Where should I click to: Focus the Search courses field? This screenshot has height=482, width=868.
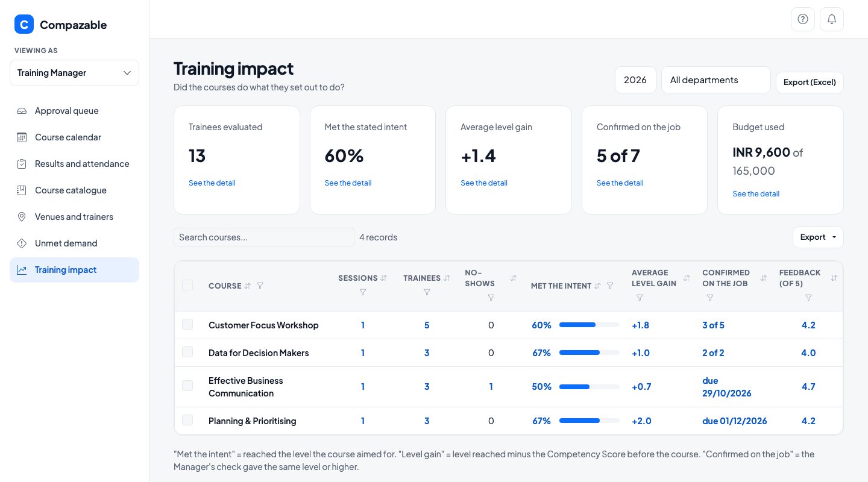pos(264,237)
